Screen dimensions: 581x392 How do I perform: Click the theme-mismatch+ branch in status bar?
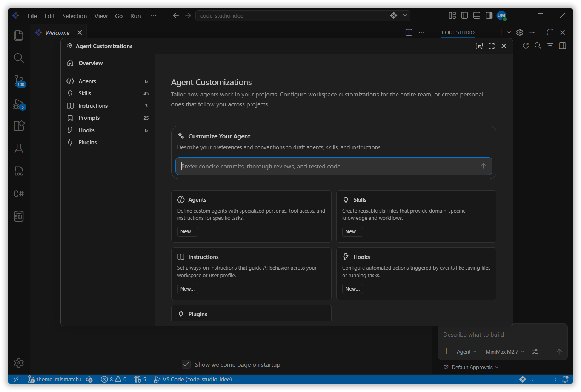(x=55, y=379)
